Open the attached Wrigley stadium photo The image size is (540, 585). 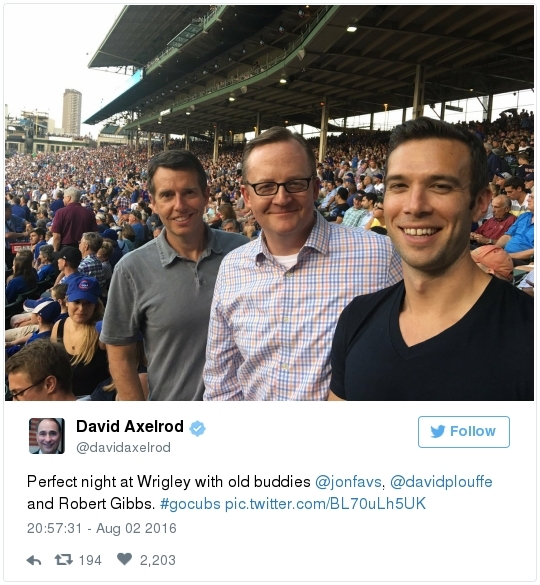click(x=269, y=203)
